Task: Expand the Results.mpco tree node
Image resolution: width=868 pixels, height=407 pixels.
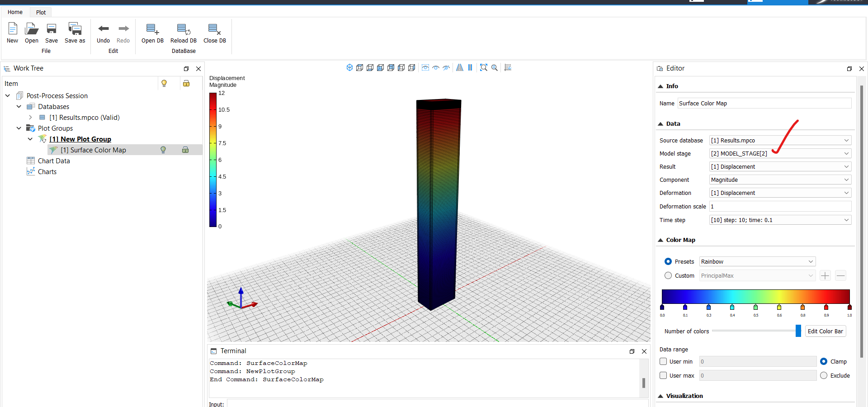Action: click(x=30, y=117)
